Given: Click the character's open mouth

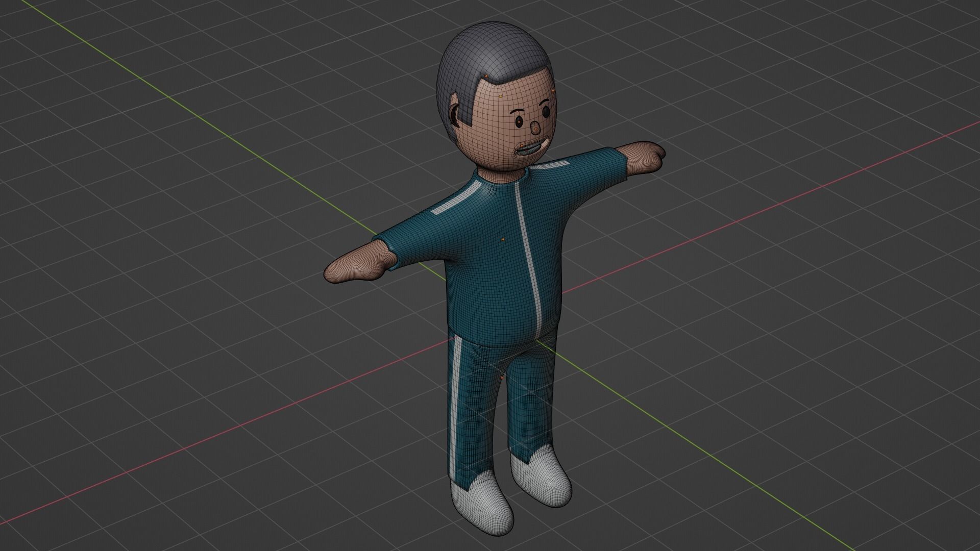Looking at the screenshot, I should (530, 149).
